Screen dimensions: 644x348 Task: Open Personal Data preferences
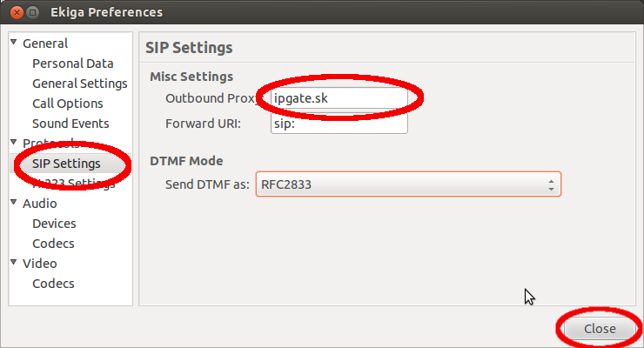pos(73,64)
